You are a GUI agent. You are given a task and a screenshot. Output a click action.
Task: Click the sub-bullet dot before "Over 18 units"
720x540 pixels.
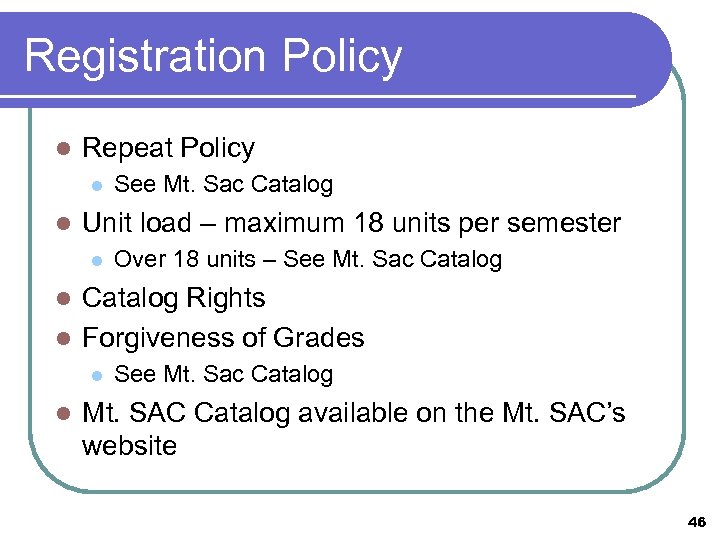[x=96, y=260]
